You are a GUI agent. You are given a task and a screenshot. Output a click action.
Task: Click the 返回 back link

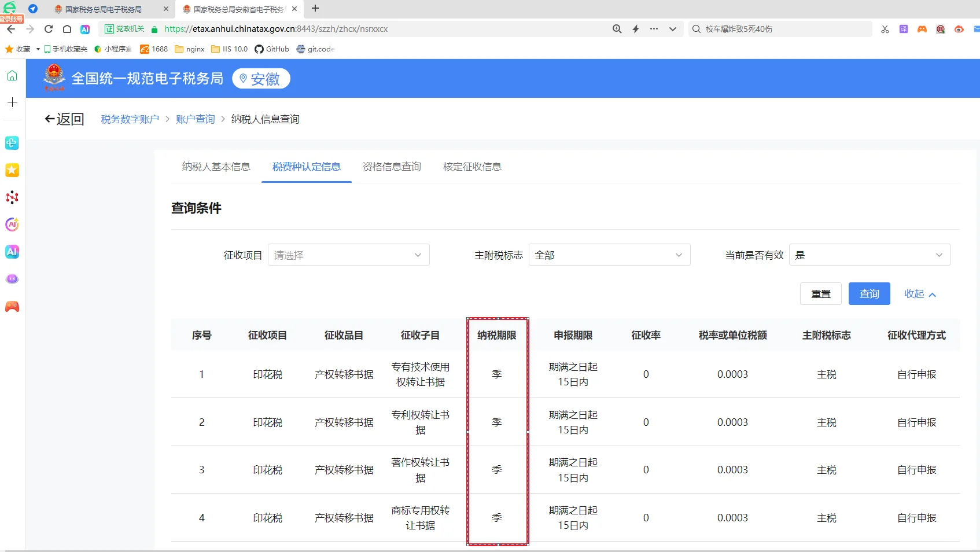[65, 119]
